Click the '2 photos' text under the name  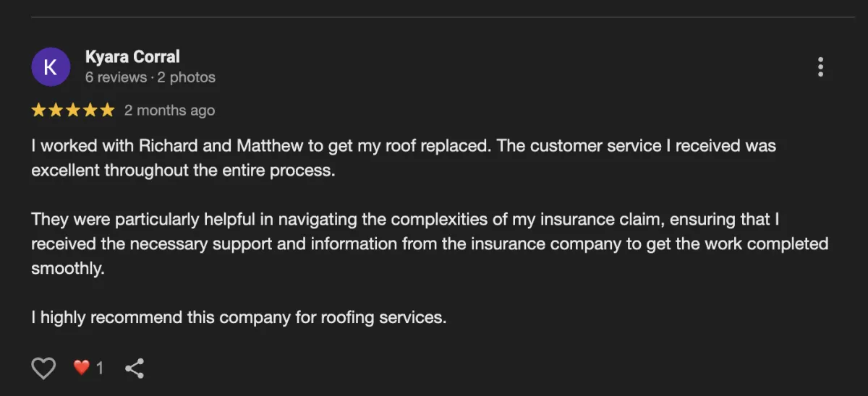point(187,77)
